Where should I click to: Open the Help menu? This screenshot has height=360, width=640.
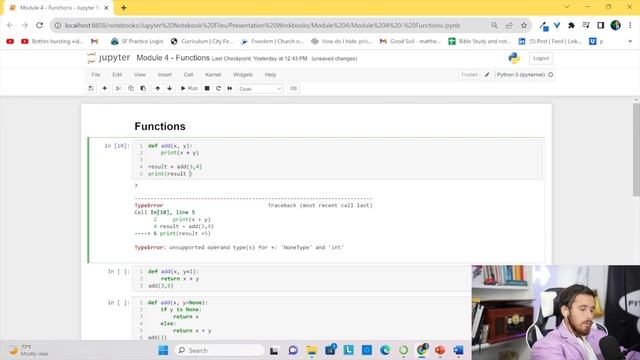270,75
